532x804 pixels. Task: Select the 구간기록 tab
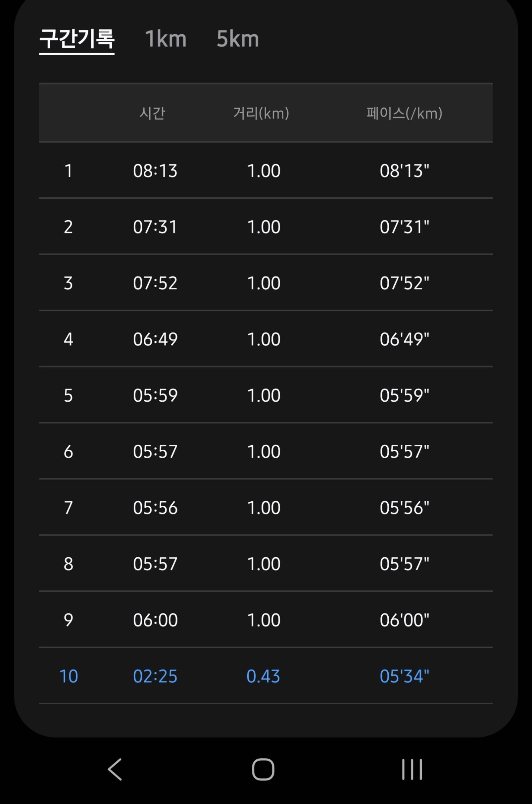77,39
